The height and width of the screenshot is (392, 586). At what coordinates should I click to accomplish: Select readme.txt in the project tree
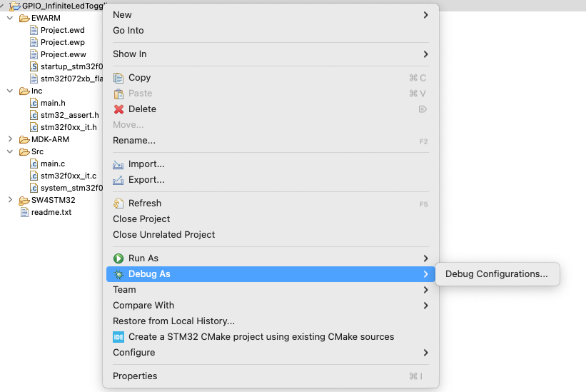51,212
